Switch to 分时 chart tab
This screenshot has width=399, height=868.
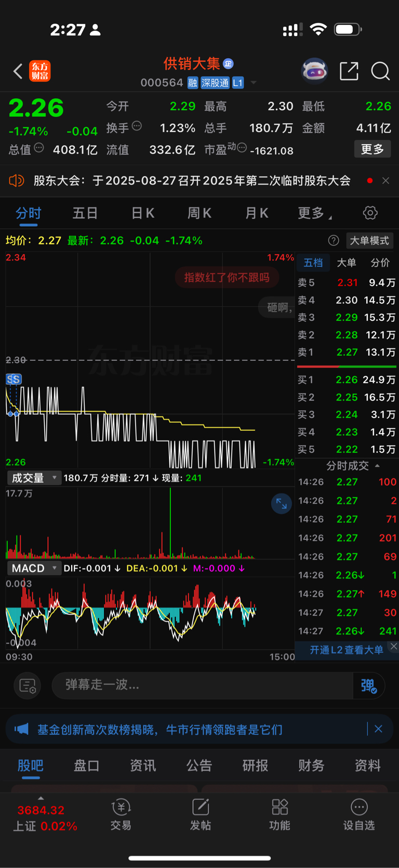[x=29, y=213]
